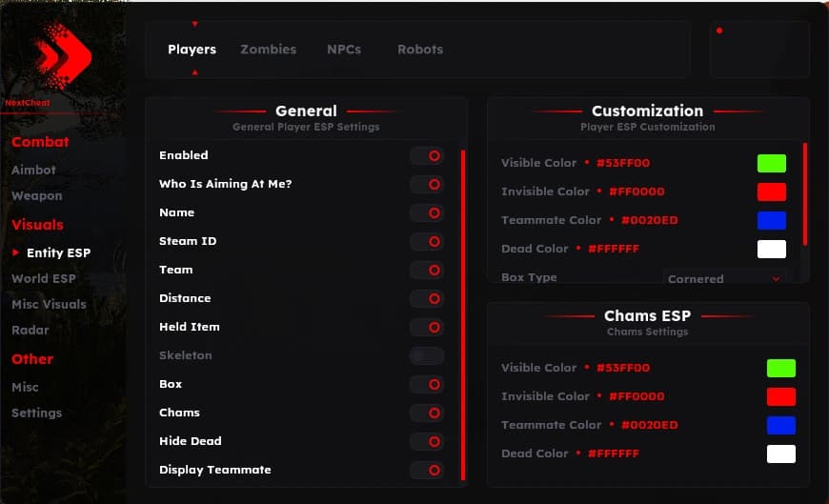Open the World ESP page
The height and width of the screenshot is (504, 829).
[43, 278]
